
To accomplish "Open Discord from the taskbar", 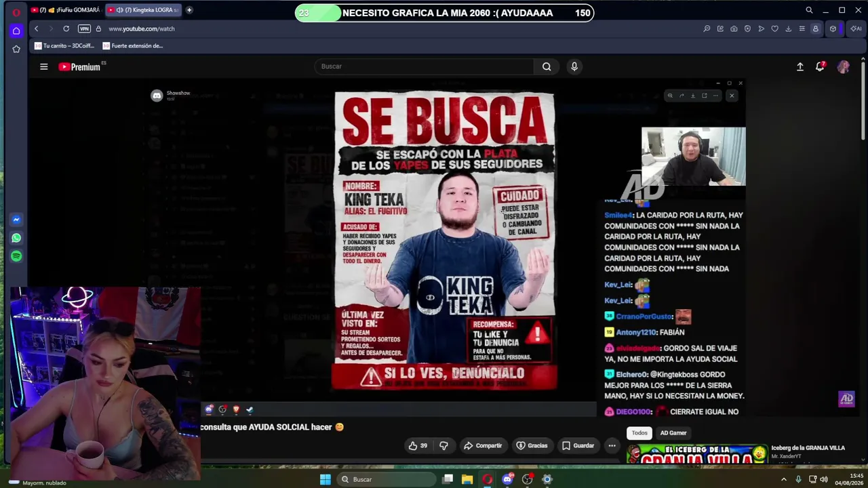I will tap(507, 479).
